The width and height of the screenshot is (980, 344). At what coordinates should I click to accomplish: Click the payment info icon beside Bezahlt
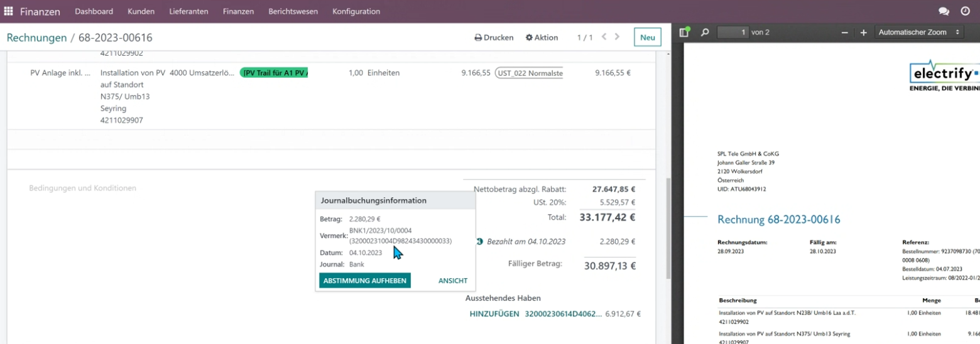479,241
